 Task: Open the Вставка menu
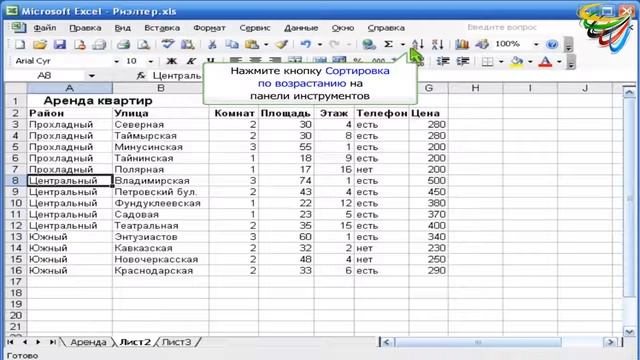(x=162, y=28)
